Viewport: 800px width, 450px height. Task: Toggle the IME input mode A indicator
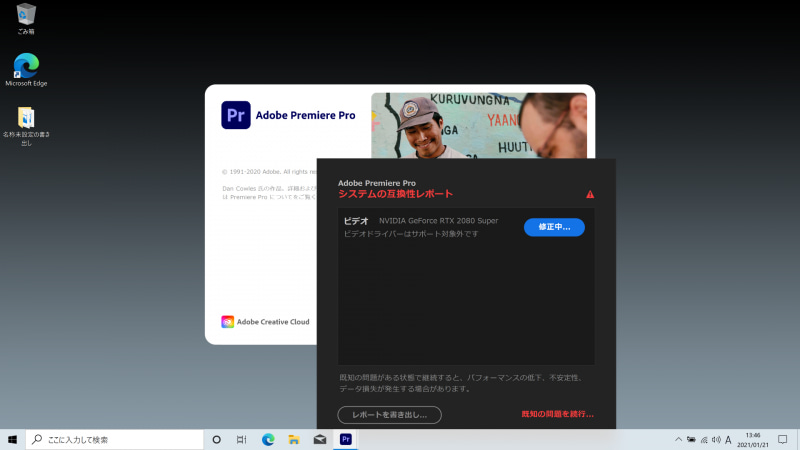point(728,439)
